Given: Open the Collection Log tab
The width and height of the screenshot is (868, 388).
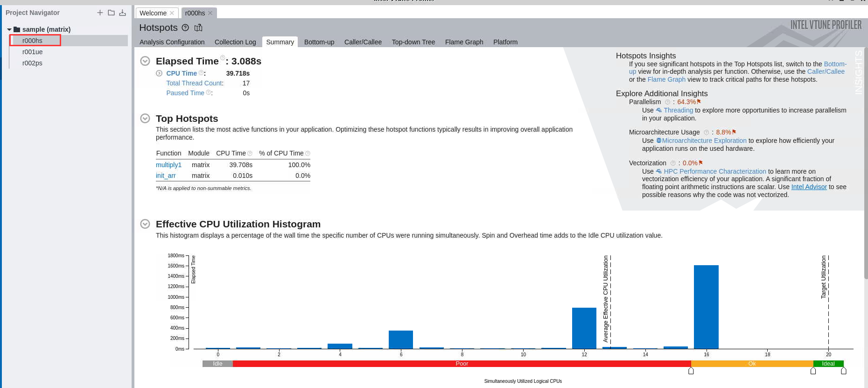Looking at the screenshot, I should tap(235, 42).
